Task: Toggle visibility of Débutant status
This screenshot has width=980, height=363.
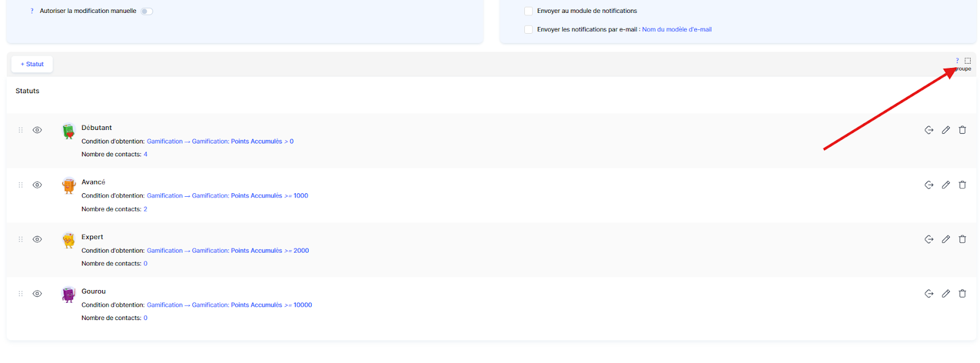Action: point(37,130)
